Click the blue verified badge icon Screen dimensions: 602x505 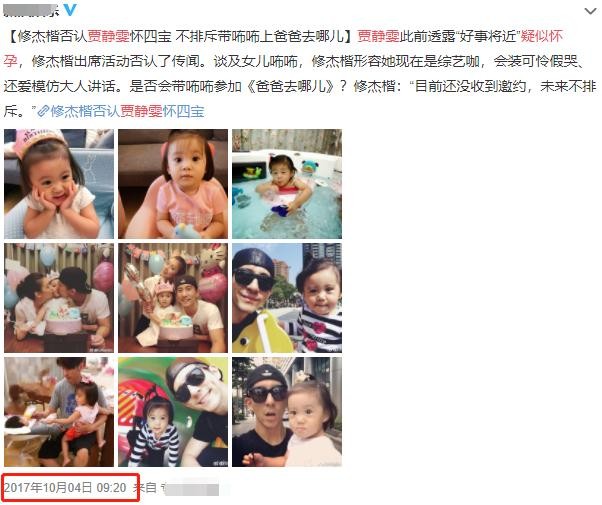point(69,10)
